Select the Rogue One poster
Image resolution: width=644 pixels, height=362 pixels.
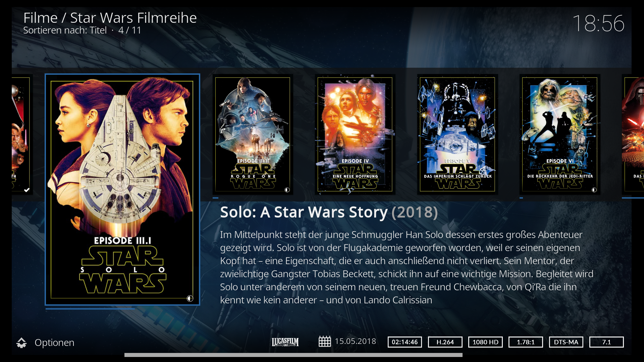pos(253,134)
